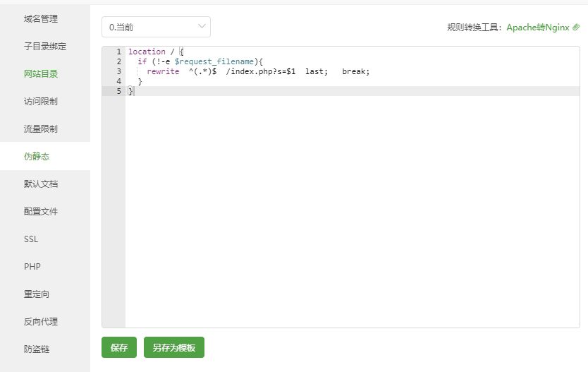The image size is (588, 372).
Task: Click line number 1 in the gutter
Action: [118, 52]
